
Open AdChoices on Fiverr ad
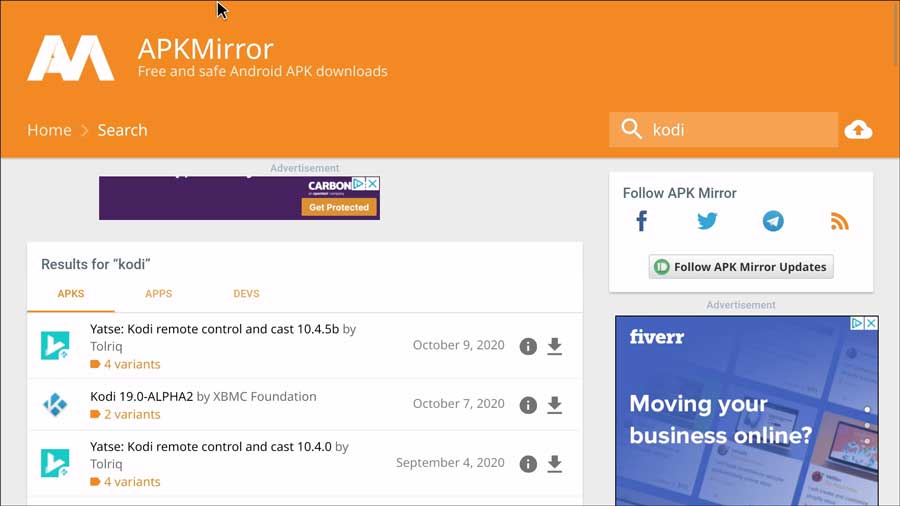click(858, 323)
